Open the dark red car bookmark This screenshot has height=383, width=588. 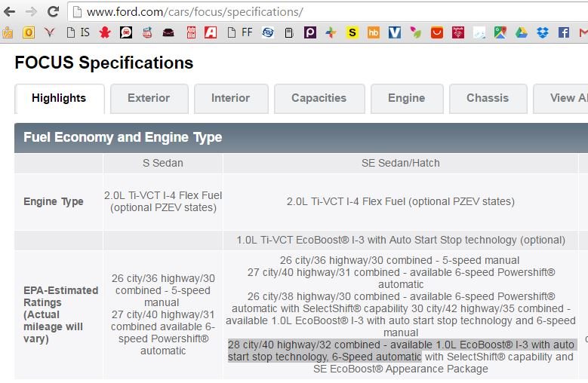tap(168, 32)
